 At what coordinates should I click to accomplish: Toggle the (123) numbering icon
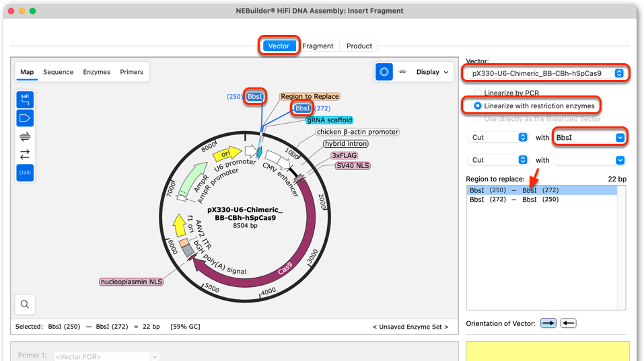(x=25, y=173)
